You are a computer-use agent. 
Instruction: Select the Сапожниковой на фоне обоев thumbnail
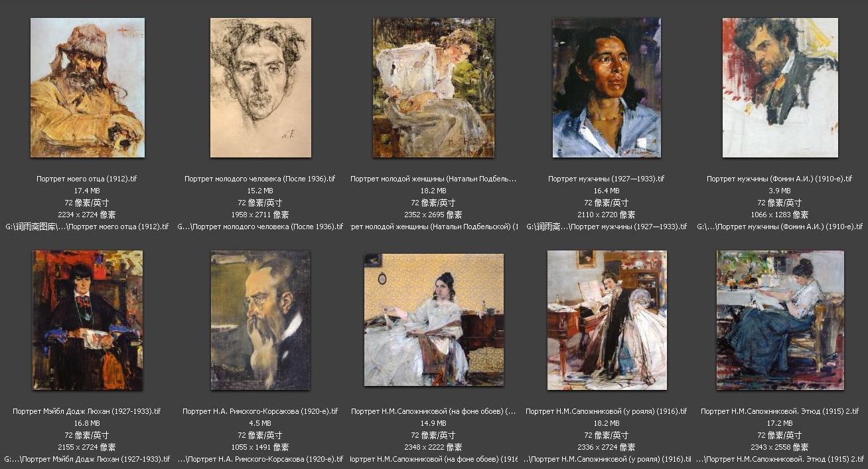(434, 320)
